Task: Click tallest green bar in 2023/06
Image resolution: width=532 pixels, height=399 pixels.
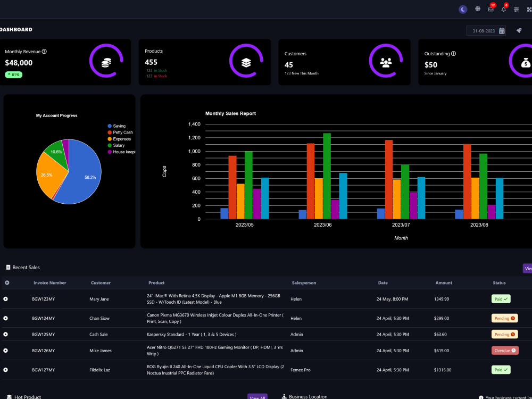Action: 327,176
